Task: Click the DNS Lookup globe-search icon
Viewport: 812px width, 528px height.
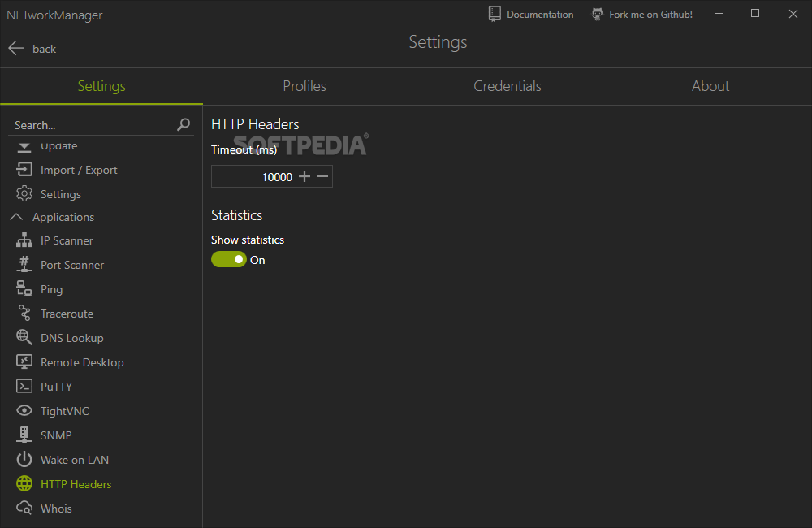Action: (24, 338)
